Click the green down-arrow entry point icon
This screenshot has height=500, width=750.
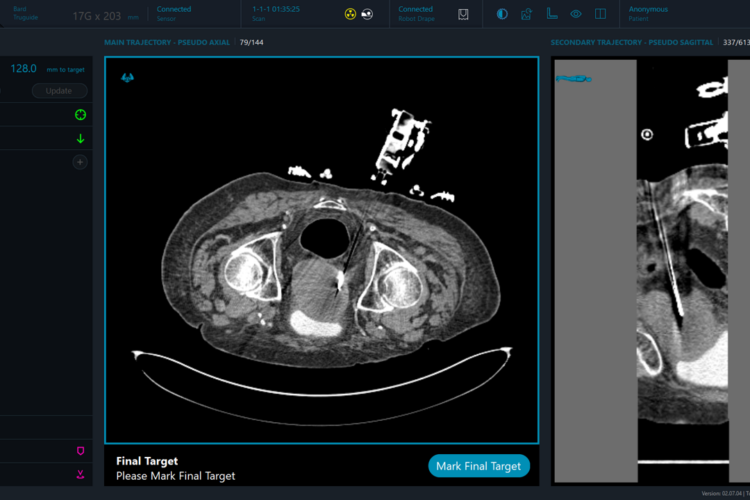(80, 139)
